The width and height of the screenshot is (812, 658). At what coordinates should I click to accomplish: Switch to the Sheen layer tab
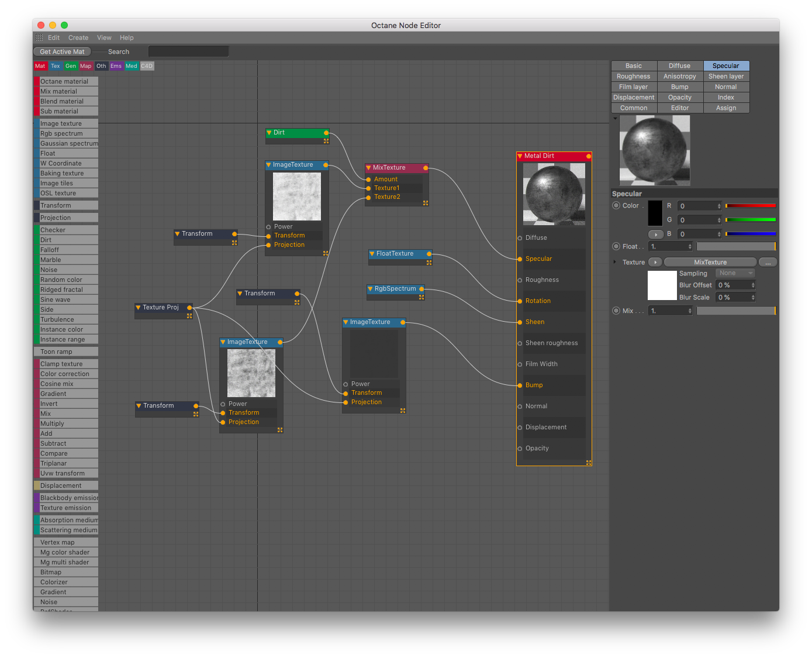click(726, 77)
